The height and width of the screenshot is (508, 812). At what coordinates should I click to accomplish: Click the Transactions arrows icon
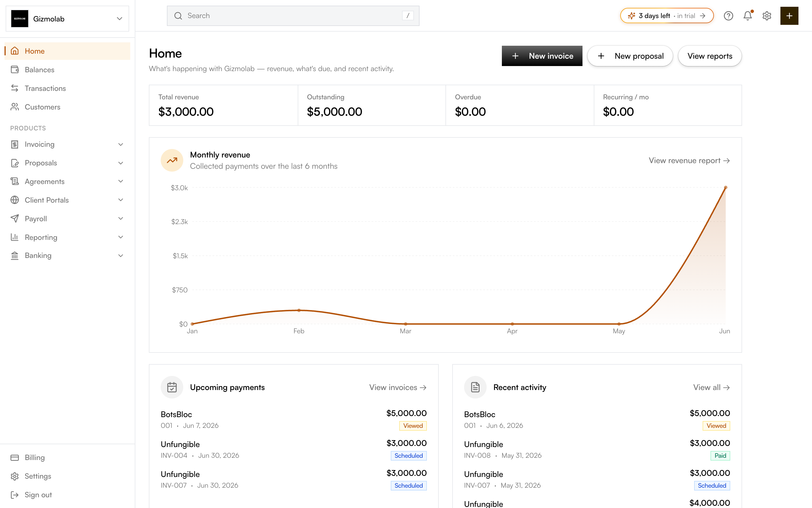click(x=15, y=88)
